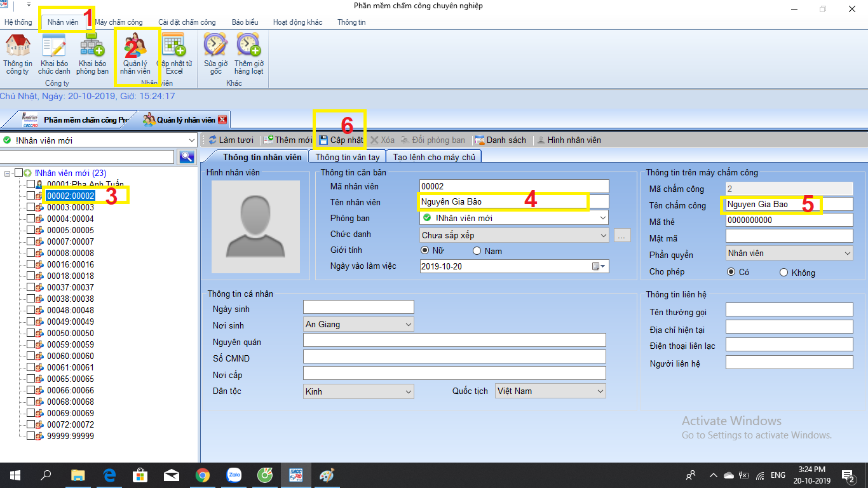Switch to Thông tin vân tay tab
This screenshot has width=868, height=488.
[x=348, y=157]
